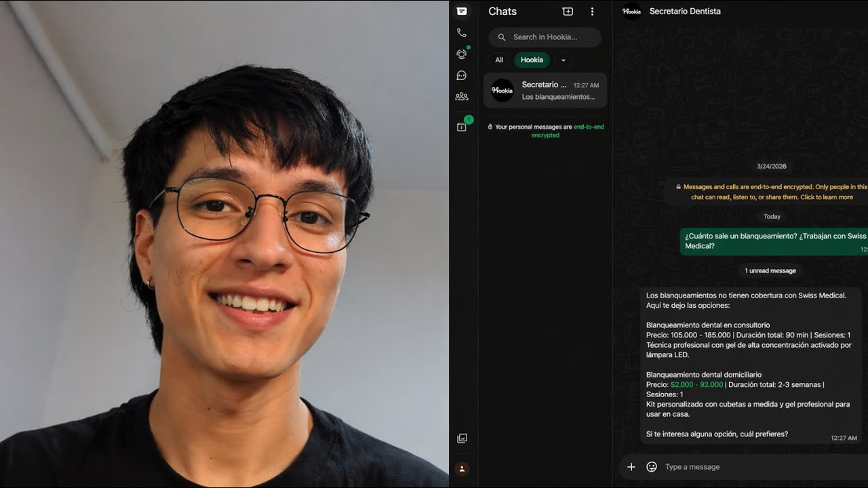Click the lock icon by personal messages note
The width and height of the screenshot is (868, 488).
coord(490,127)
